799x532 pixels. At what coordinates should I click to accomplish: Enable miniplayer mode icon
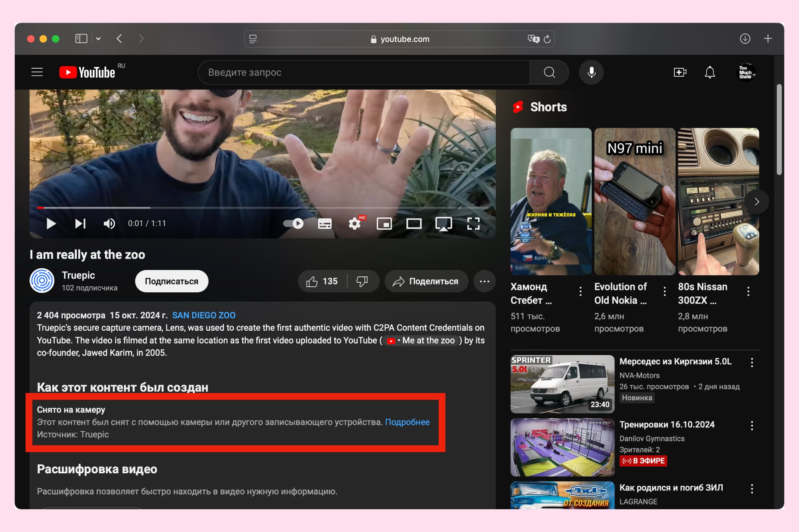(x=384, y=224)
